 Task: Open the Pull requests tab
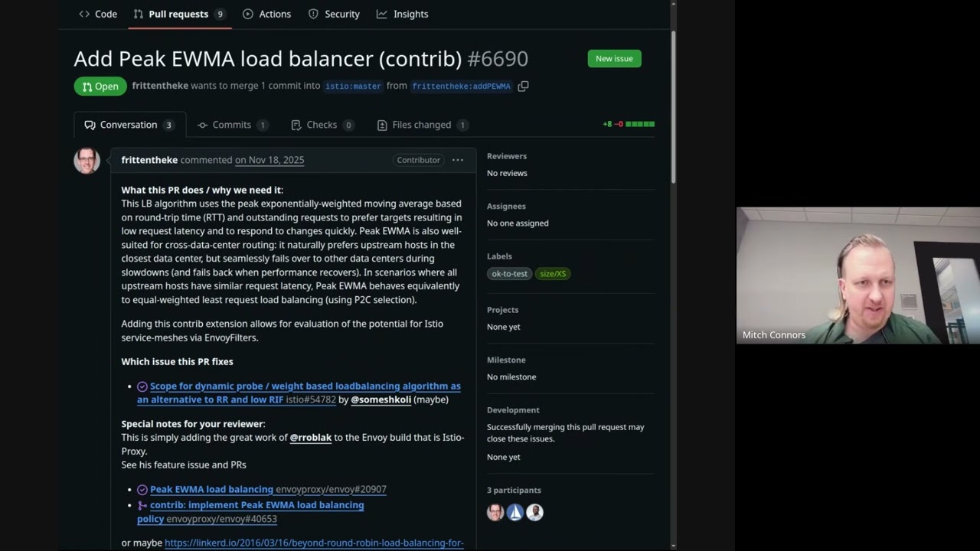click(180, 14)
